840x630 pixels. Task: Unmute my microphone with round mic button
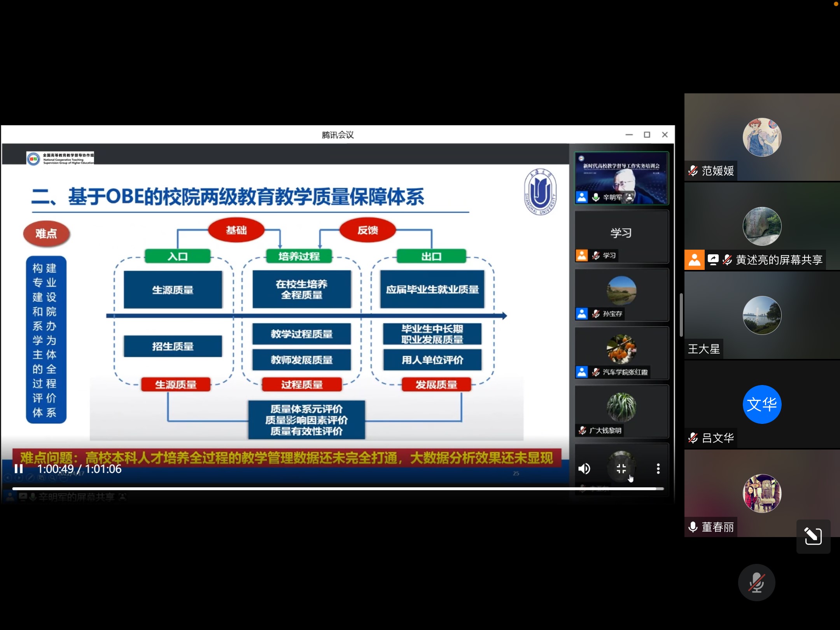point(756,583)
